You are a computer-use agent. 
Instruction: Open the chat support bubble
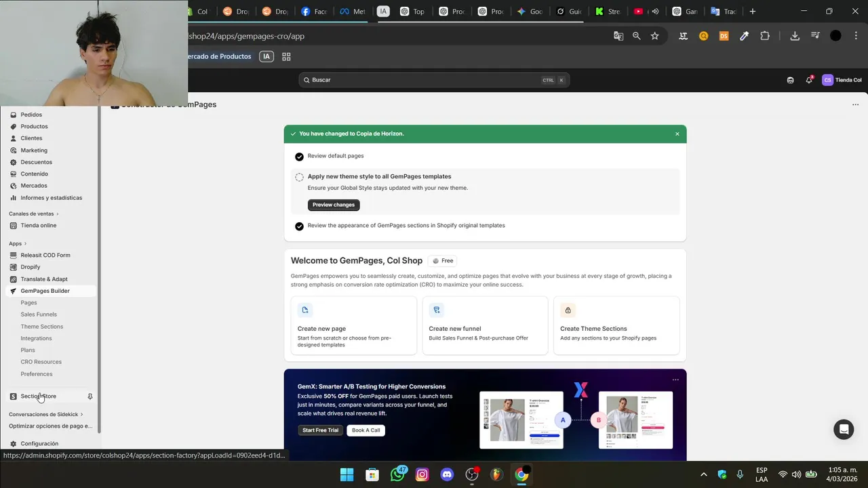[844, 430]
